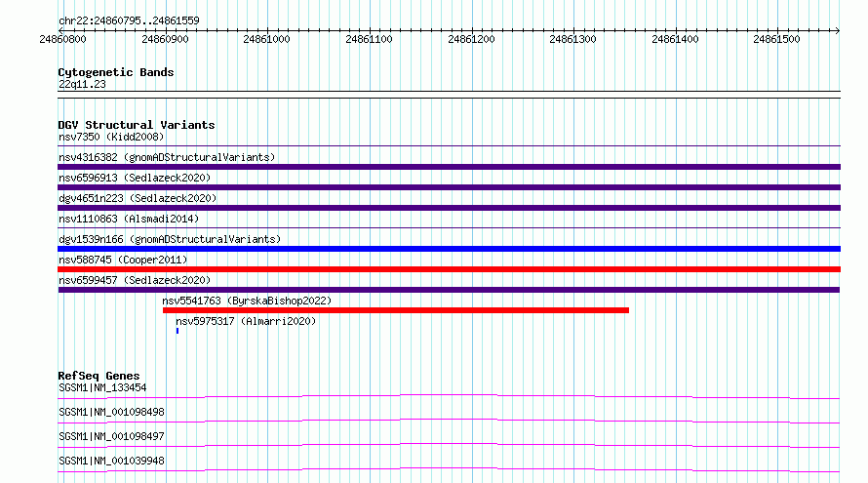The image size is (868, 483).
Task: Click ruler position 24860800
Action: [x=62, y=39]
